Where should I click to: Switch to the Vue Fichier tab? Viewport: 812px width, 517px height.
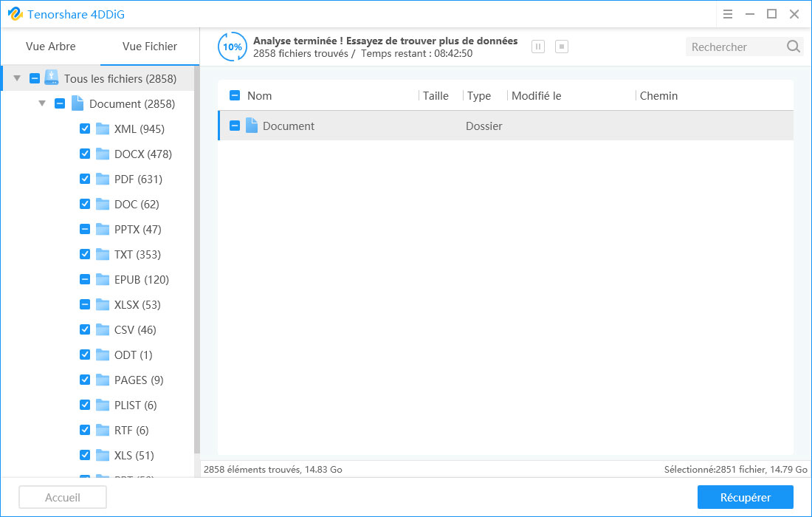tap(150, 47)
